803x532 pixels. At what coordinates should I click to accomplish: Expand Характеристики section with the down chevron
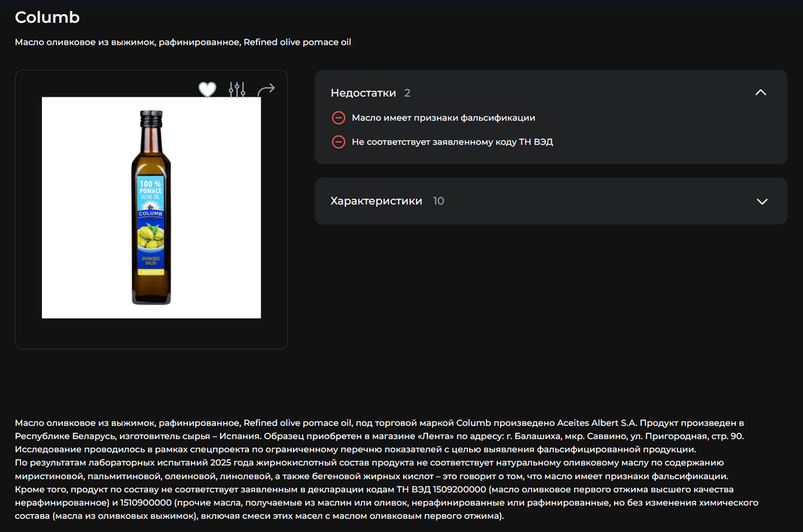pos(762,201)
